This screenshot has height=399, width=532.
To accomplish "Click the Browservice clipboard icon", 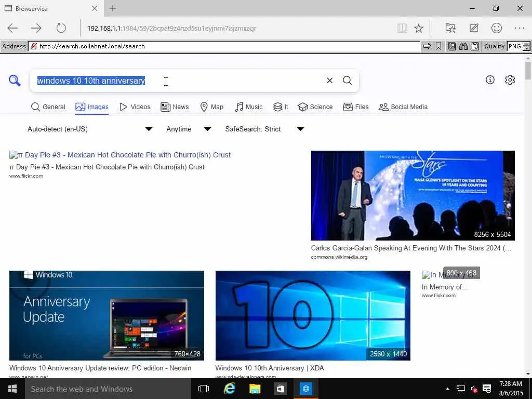I will tap(475, 46).
